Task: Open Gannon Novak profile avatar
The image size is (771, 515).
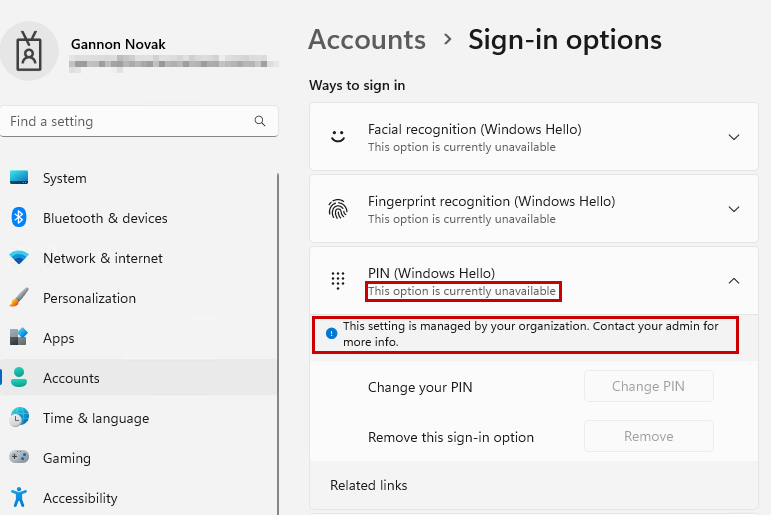Action: [29, 50]
